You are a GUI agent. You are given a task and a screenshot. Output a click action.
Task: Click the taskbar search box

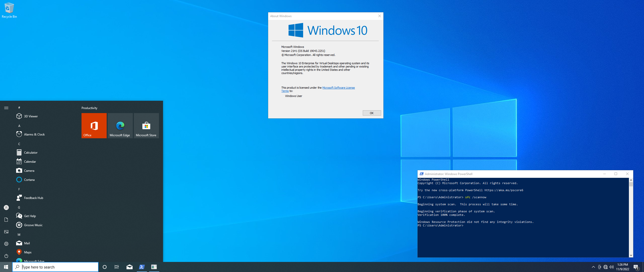[55, 267]
